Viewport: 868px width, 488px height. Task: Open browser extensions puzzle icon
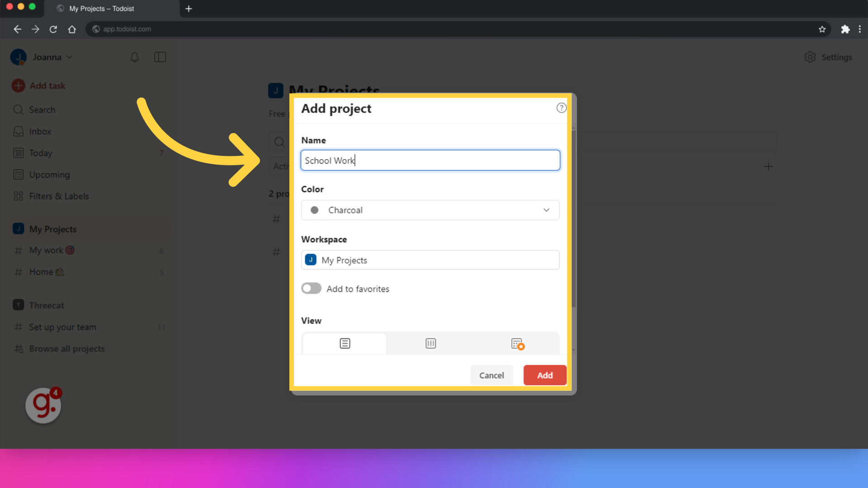point(845,29)
